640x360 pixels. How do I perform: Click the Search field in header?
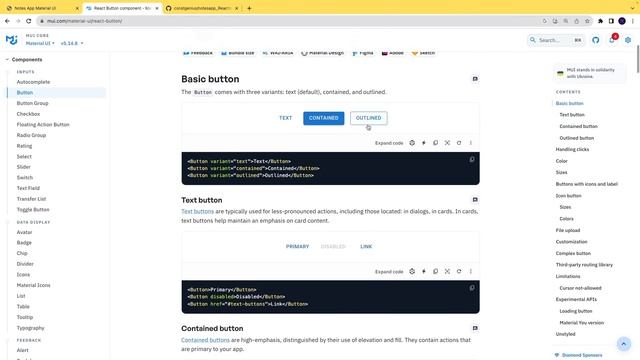click(556, 40)
